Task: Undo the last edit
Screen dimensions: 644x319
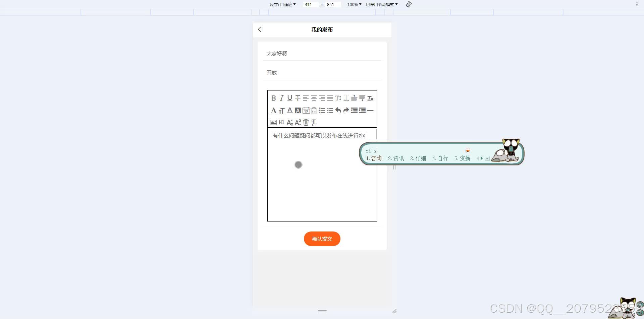Action: coord(338,111)
